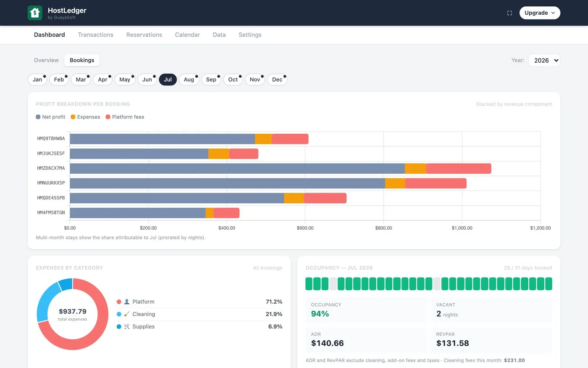The image size is (588, 368).
Task: Click the 94% occupancy value
Action: pyautogui.click(x=320, y=314)
